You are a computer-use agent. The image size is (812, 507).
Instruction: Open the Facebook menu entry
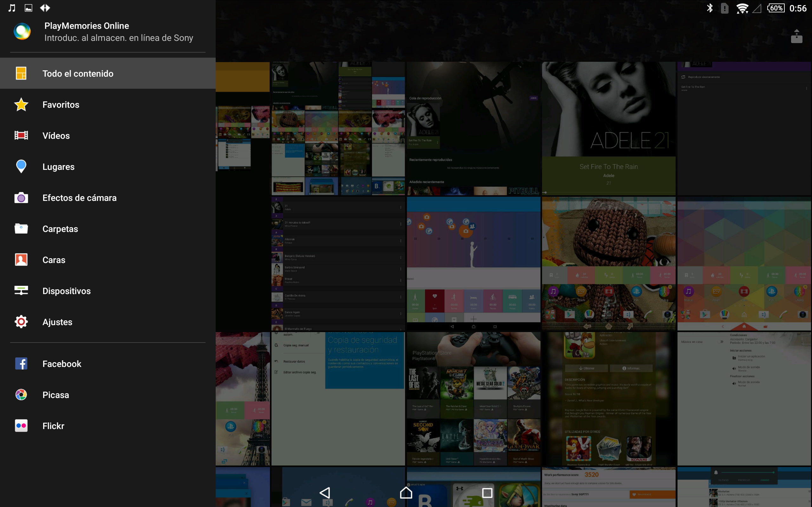coord(62,364)
